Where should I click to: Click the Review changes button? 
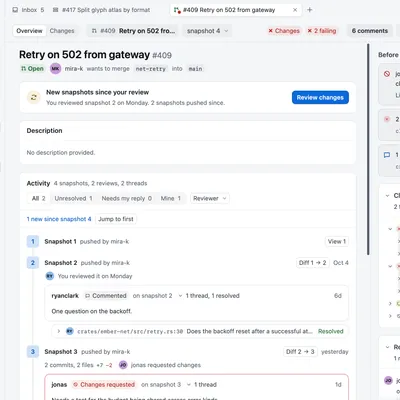coord(320,97)
